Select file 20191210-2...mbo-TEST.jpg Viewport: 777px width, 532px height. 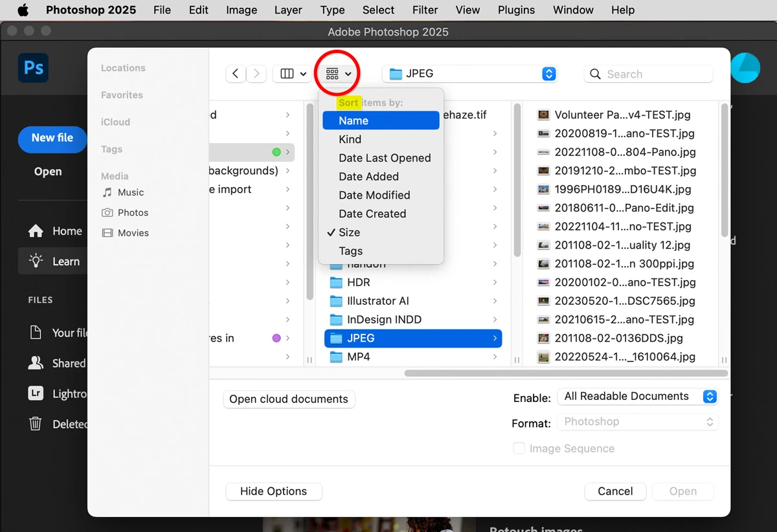point(616,171)
